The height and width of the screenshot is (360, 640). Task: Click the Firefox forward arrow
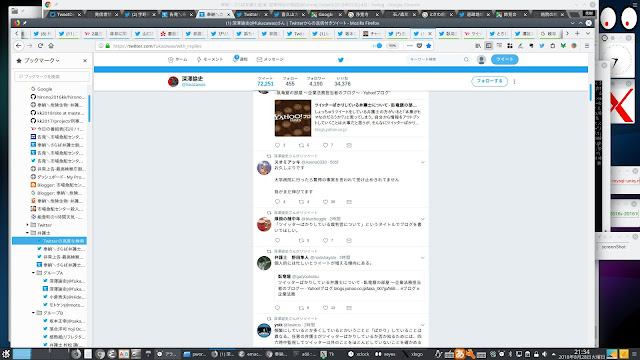coord(29,46)
